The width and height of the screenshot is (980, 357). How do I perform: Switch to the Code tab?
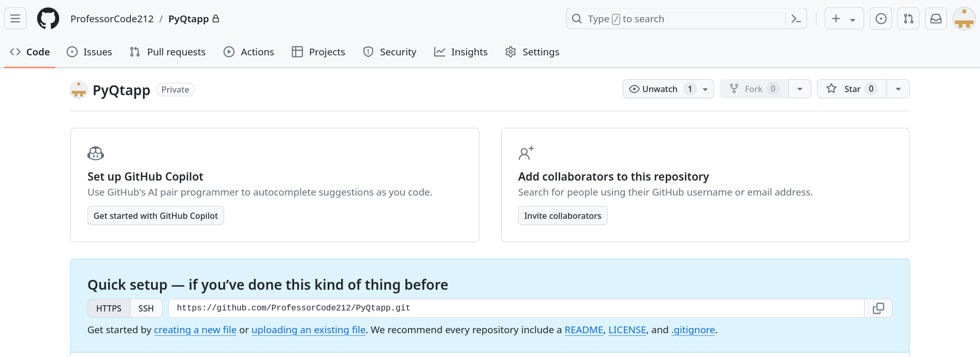(30, 52)
